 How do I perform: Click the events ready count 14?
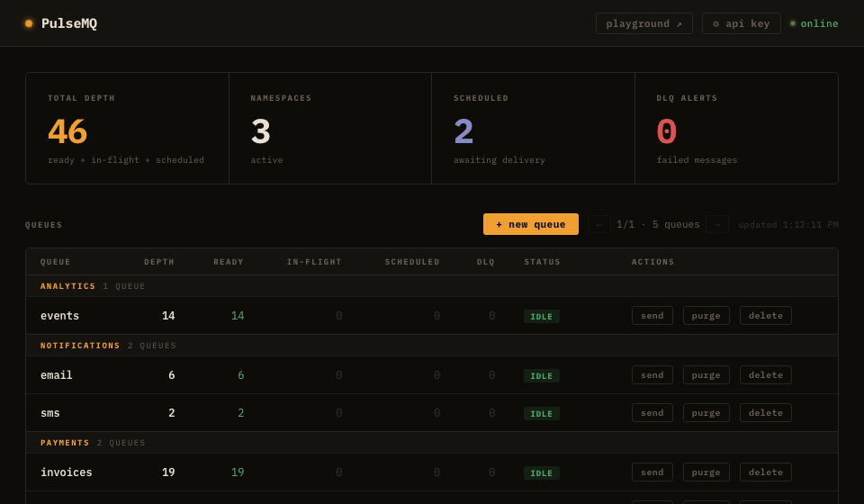[x=238, y=316]
